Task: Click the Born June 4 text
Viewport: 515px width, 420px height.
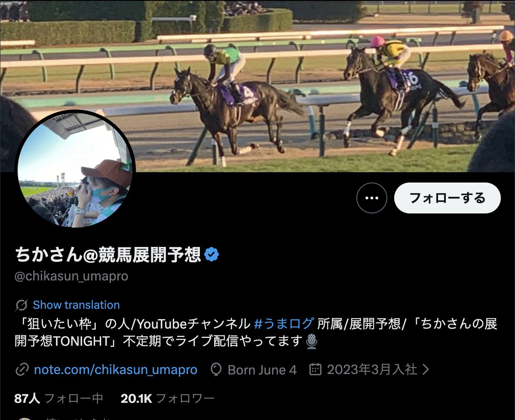Action: 262,370
